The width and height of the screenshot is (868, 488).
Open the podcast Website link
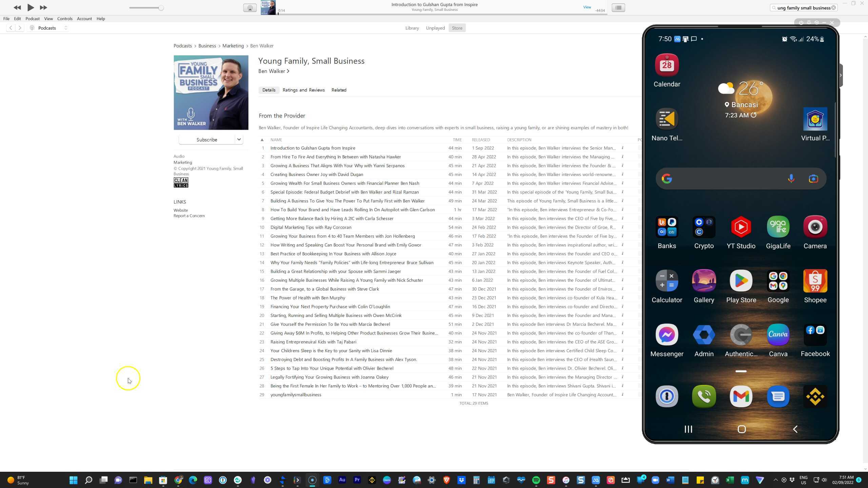coord(180,210)
